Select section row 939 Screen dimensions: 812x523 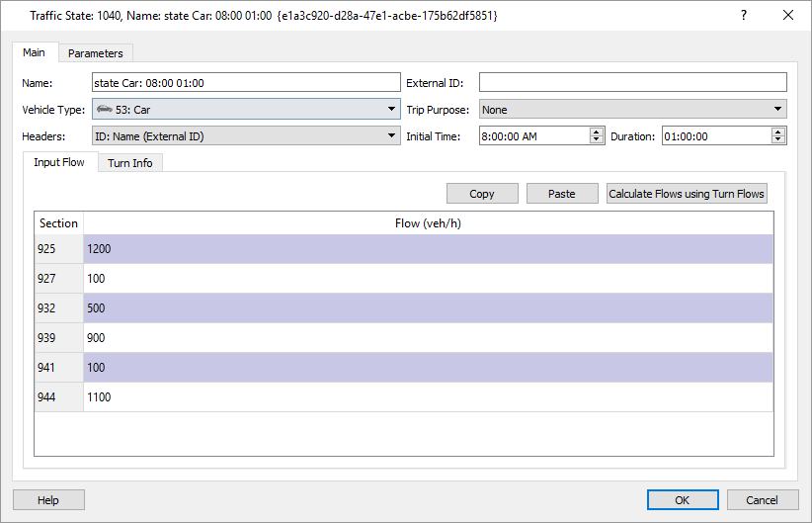[59, 337]
